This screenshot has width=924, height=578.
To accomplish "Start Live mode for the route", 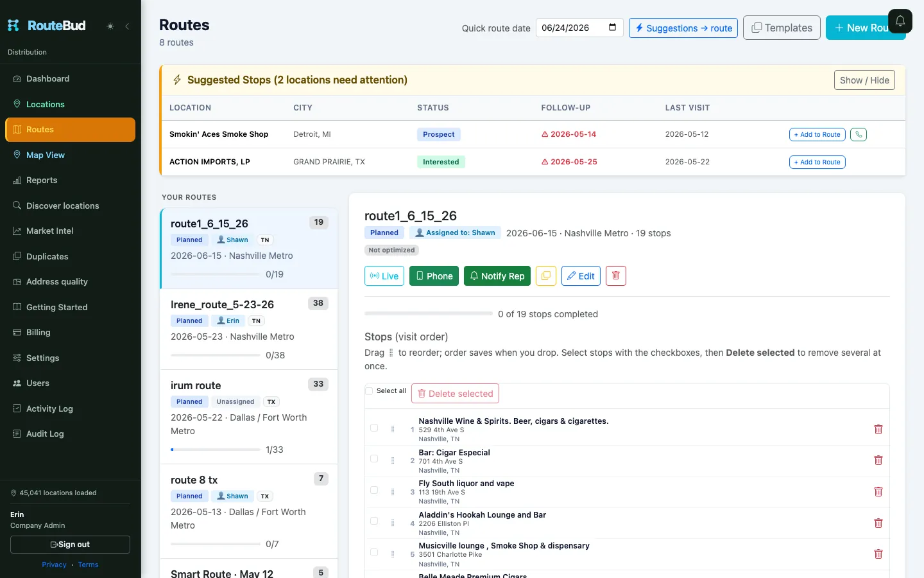I will point(384,276).
